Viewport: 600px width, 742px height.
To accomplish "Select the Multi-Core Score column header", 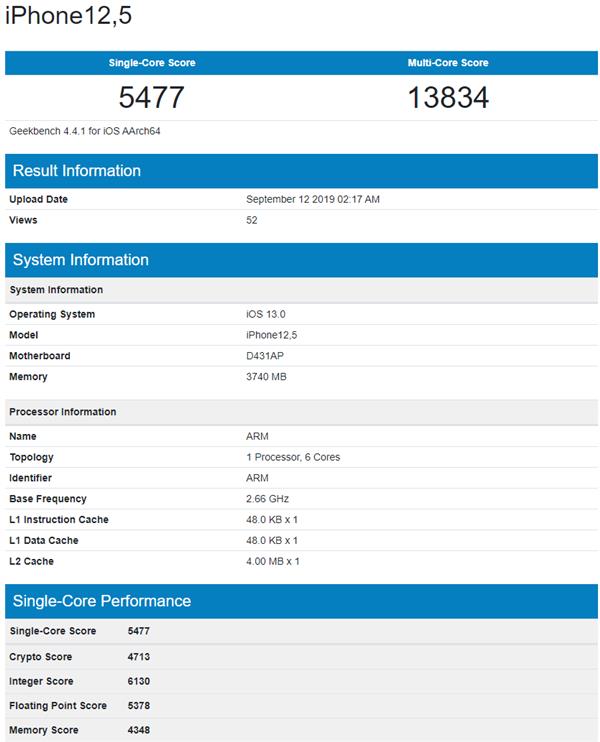I will click(448, 62).
